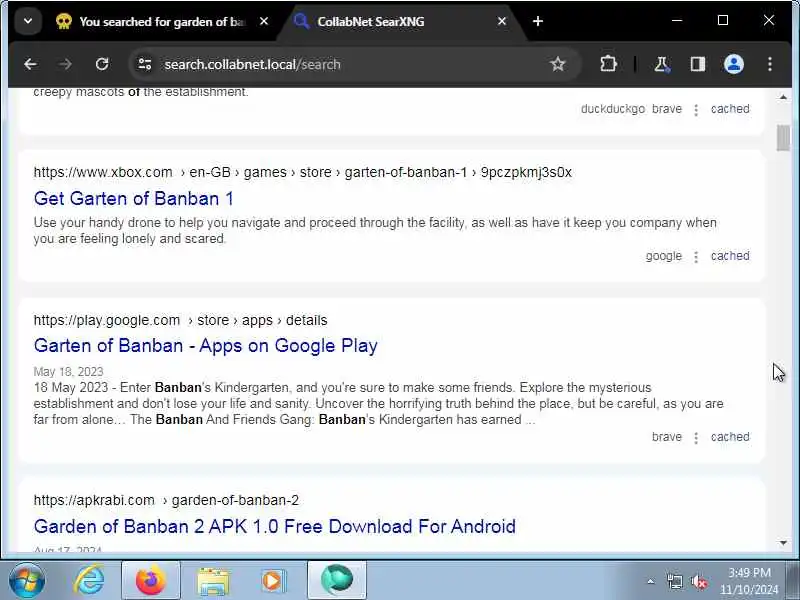Image resolution: width=800 pixels, height=600 pixels.
Task: Open cached link for Xbox result
Action: point(730,256)
